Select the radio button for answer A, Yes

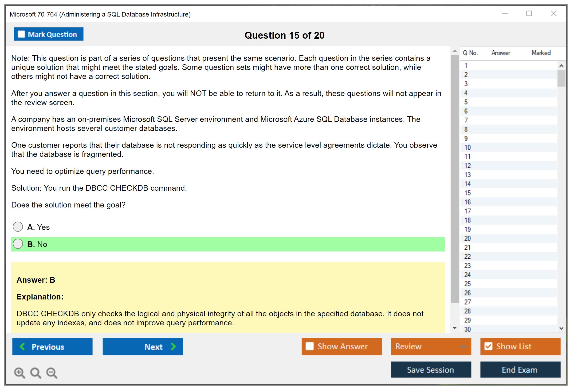click(18, 227)
